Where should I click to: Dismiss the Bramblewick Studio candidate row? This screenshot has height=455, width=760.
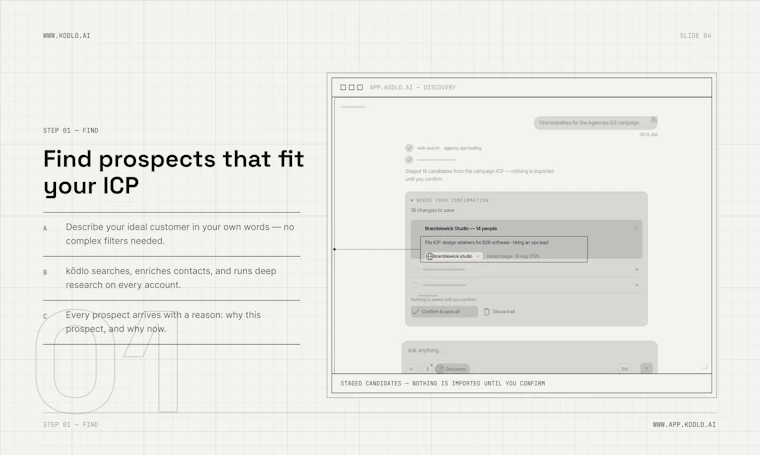point(636,228)
